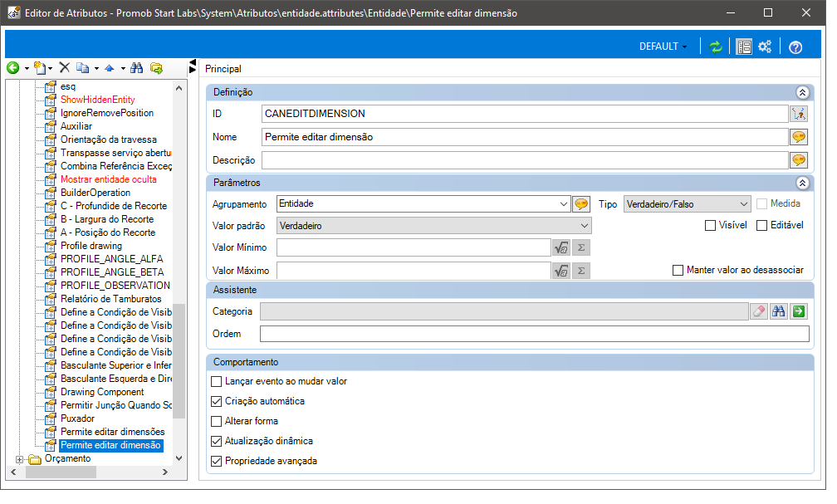Click into the Valor Mínimo field
Image resolution: width=837 pixels, height=504 pixels.
coord(414,247)
